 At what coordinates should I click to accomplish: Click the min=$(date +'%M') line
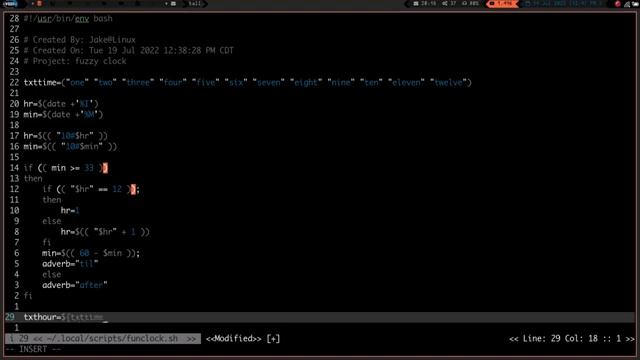[x=63, y=114]
